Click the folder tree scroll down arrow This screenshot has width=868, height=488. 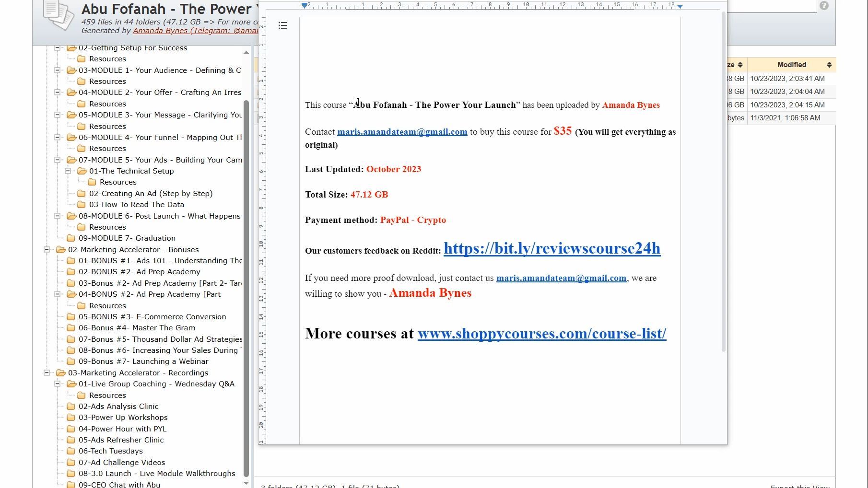pos(246,483)
